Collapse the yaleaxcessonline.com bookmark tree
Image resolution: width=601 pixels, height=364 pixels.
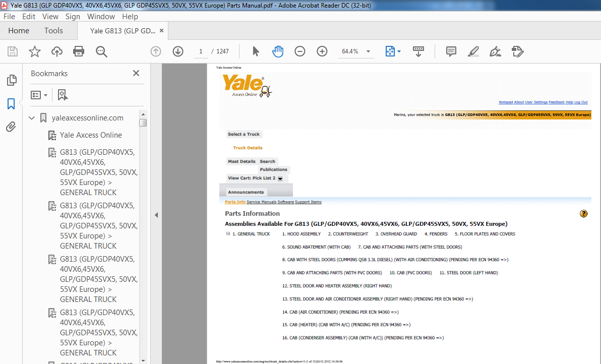point(32,118)
